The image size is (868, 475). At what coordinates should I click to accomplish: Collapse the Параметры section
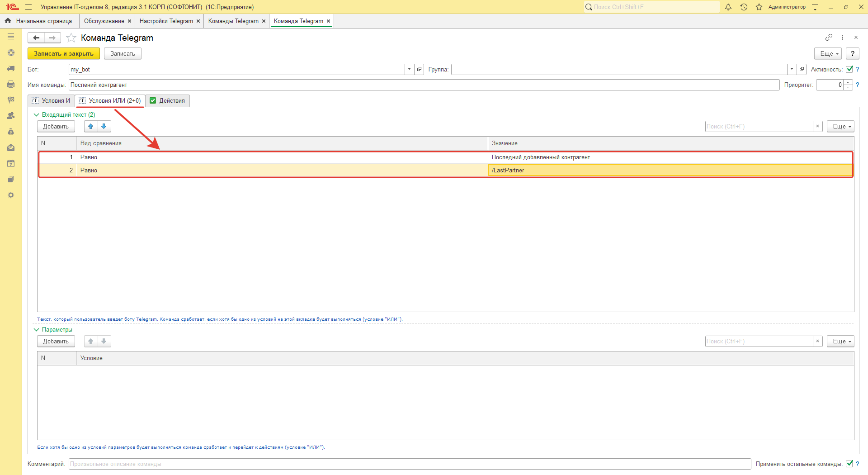(37, 330)
